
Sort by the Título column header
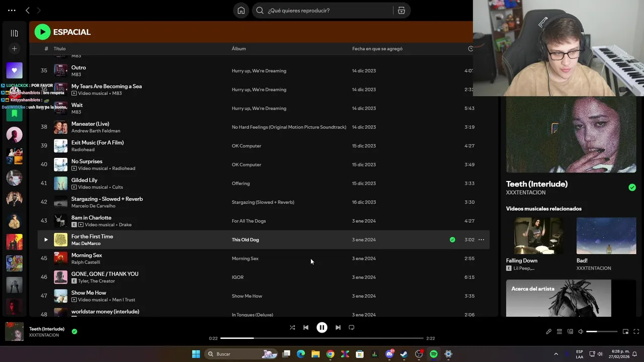(x=59, y=49)
